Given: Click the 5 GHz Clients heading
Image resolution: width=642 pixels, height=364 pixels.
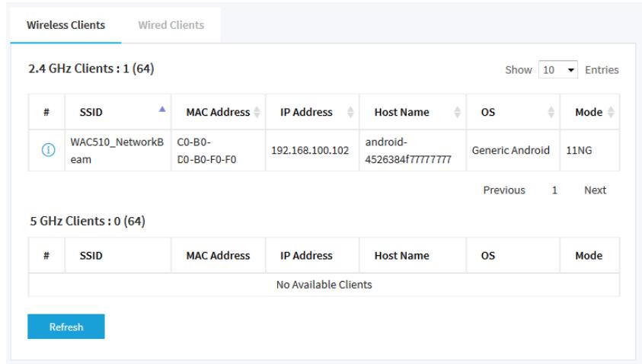Looking at the screenshot, I should pyautogui.click(x=88, y=221).
